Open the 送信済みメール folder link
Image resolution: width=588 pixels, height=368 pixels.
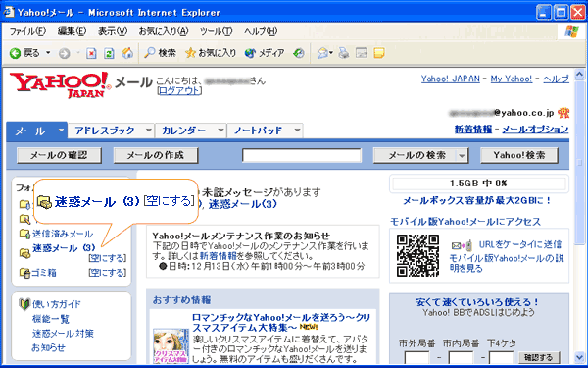[63, 234]
